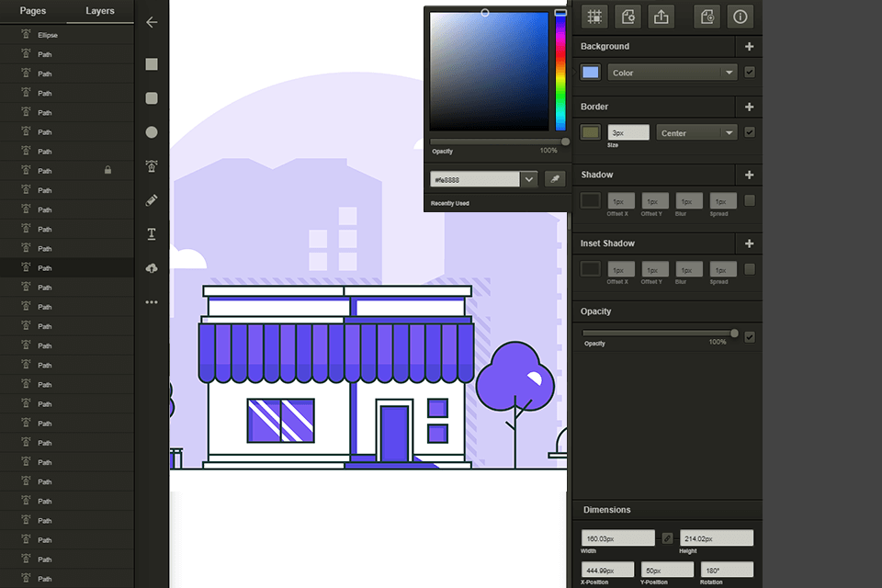Toggle the Opacity section checkbox
The image size is (882, 588).
point(750,337)
